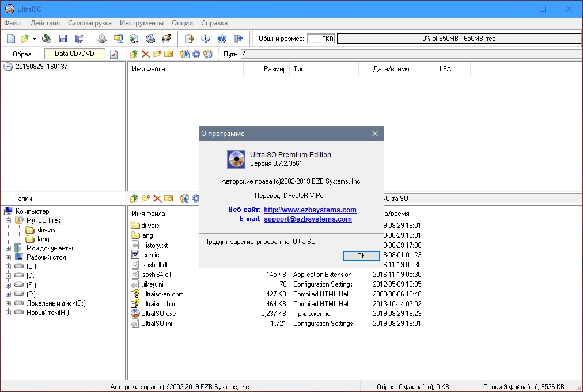Click the Mount to virtual drive icon
This screenshot has width=583, height=392.
coord(150,38)
